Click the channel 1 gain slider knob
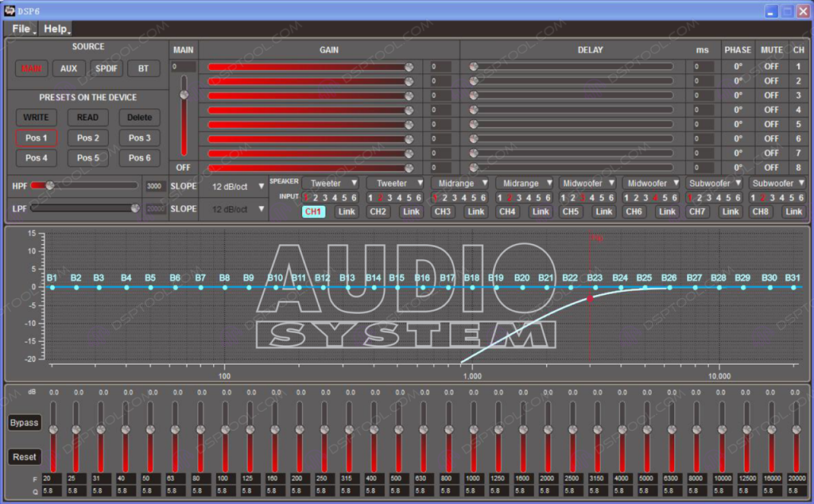Image resolution: width=814 pixels, height=504 pixels. [409, 67]
